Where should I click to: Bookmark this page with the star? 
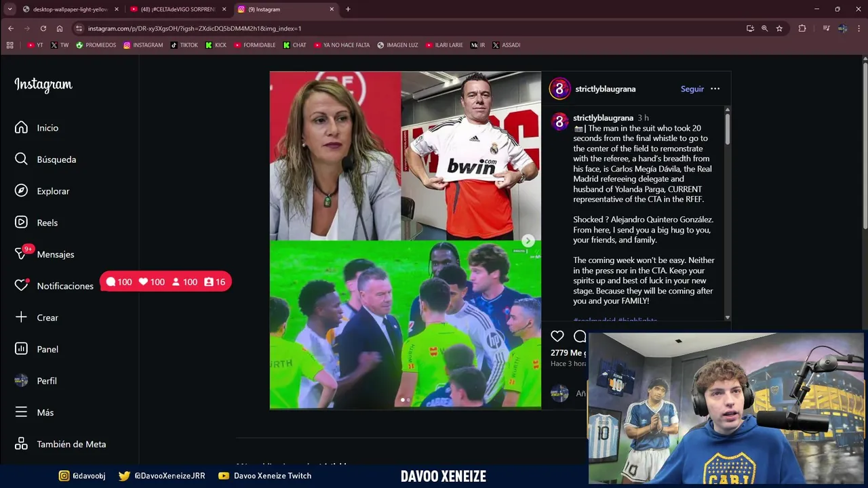[x=779, y=28]
